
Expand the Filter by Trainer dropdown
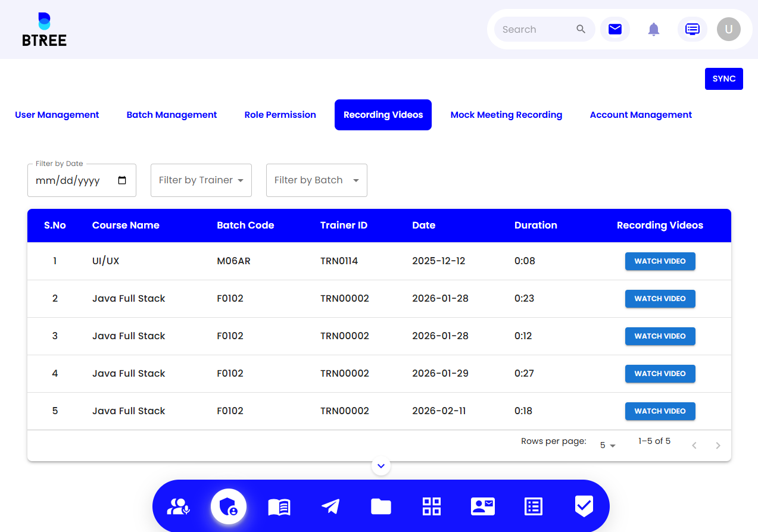pyautogui.click(x=201, y=180)
